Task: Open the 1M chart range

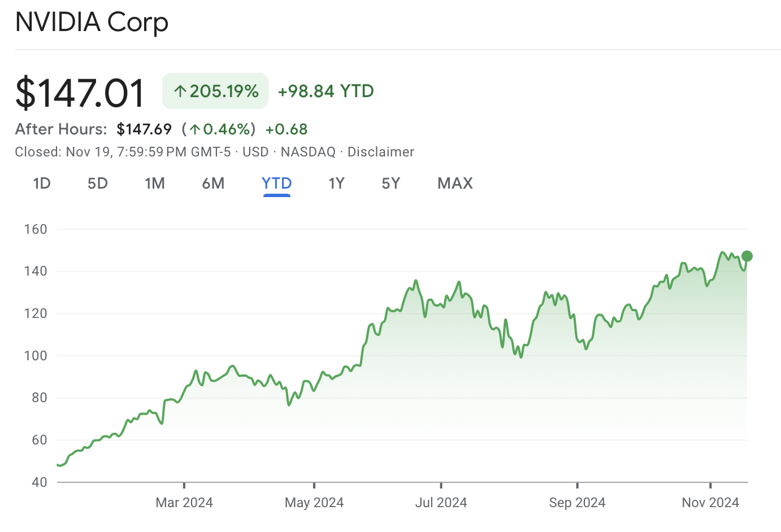Action: pyautogui.click(x=155, y=184)
